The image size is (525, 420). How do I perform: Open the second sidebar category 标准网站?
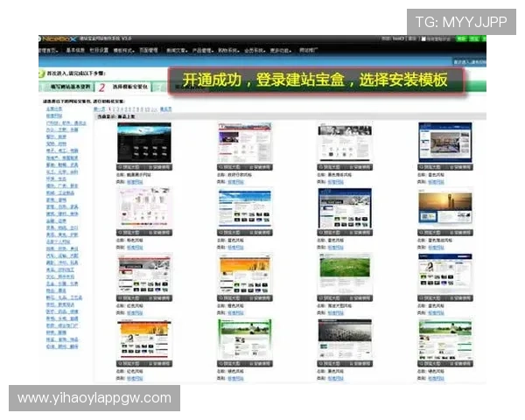(x=54, y=115)
